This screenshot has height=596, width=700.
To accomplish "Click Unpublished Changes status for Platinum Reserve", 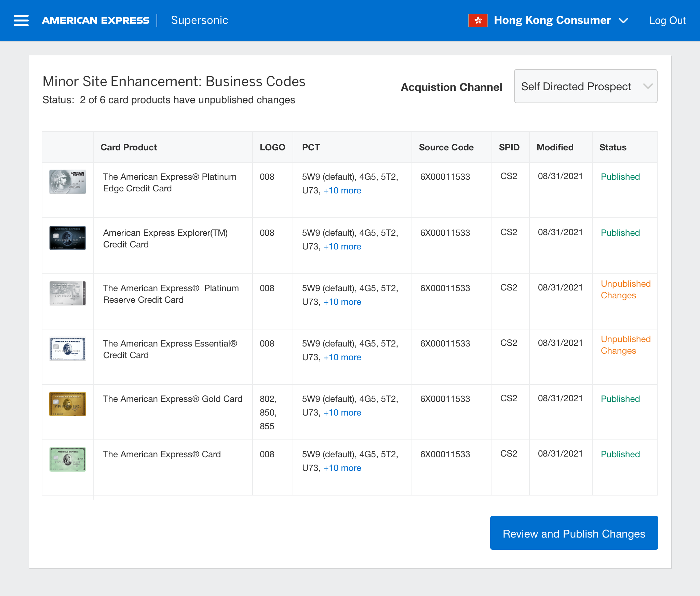I will coord(625,289).
